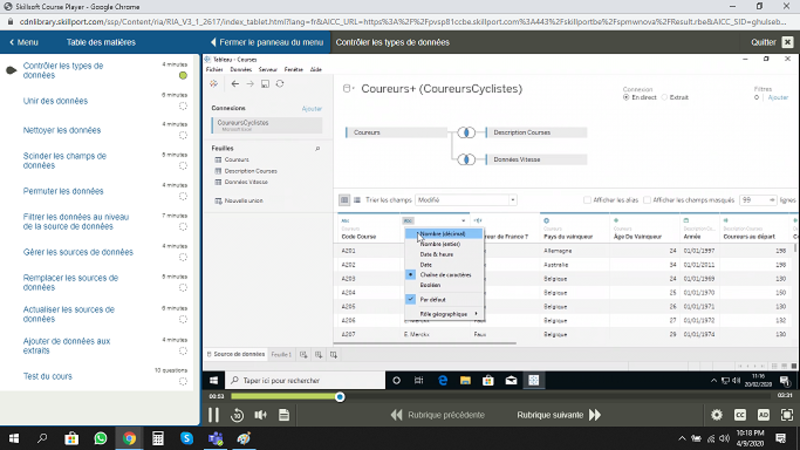This screenshot has height=450, width=800.
Task: Select Source de données tab
Action: pos(236,354)
